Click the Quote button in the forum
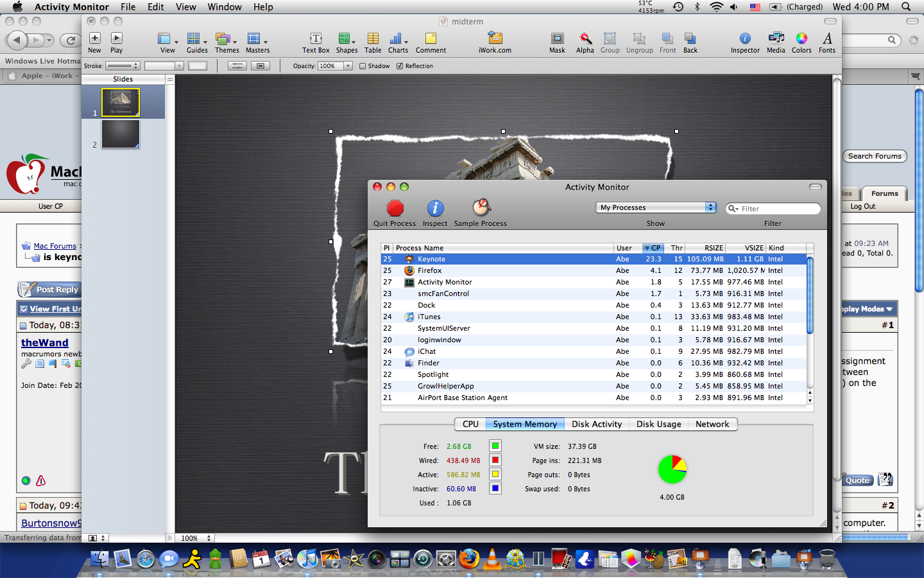The image size is (924, 578). 857,480
